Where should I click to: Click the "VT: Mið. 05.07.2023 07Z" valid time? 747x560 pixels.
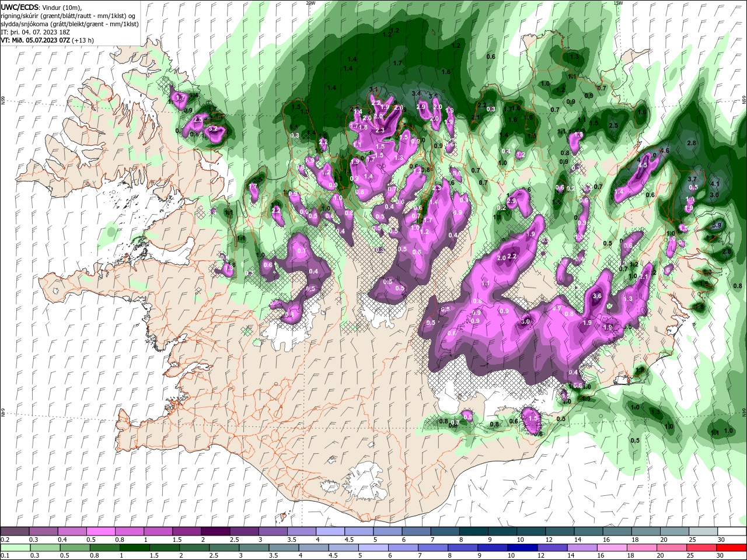point(36,40)
